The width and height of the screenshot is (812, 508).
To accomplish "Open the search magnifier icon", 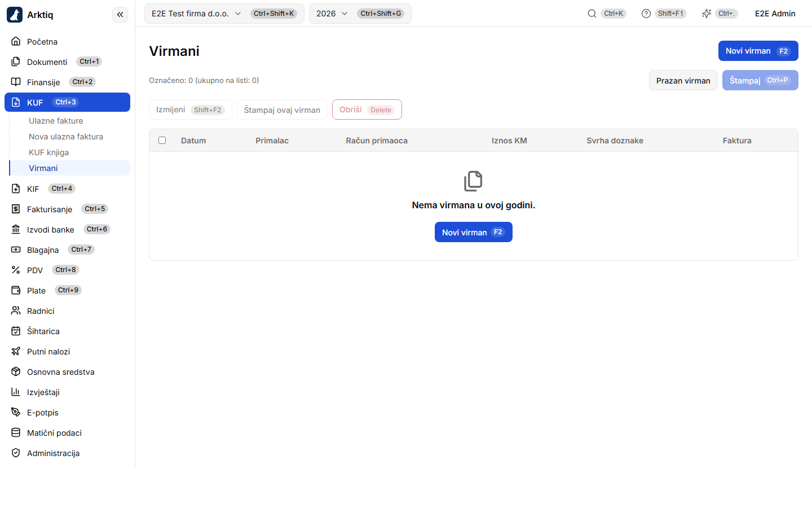I will (x=592, y=14).
